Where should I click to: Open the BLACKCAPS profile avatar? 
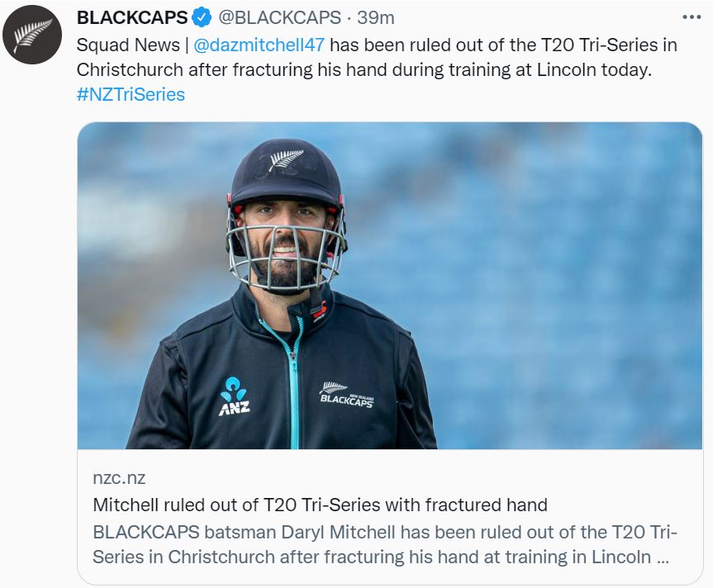[32, 35]
